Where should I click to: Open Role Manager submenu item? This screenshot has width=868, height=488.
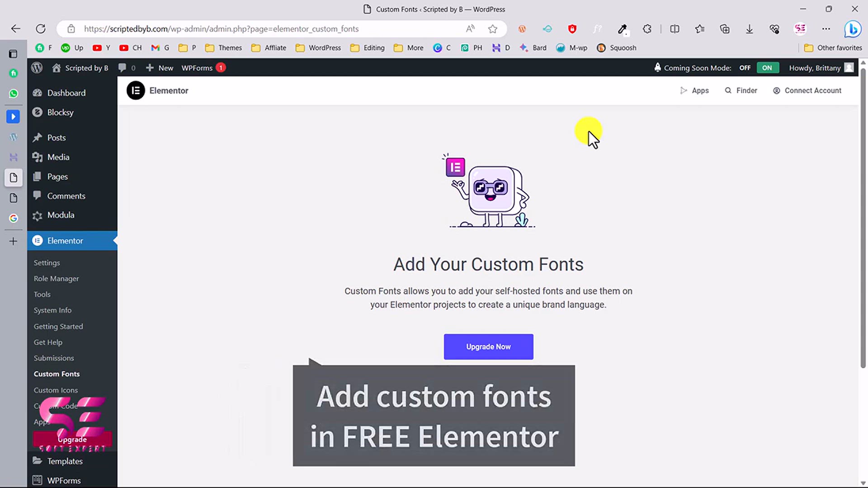coord(56,278)
